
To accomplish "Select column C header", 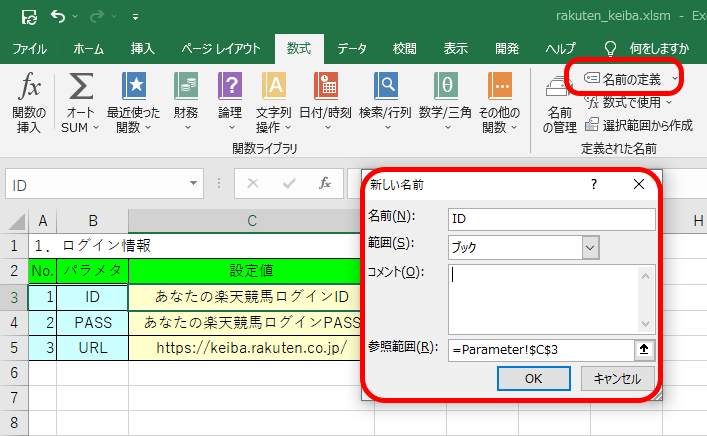I will click(252, 221).
